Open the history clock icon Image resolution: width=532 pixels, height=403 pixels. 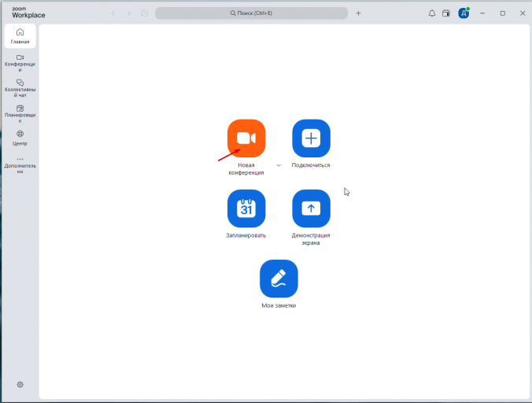(x=145, y=13)
